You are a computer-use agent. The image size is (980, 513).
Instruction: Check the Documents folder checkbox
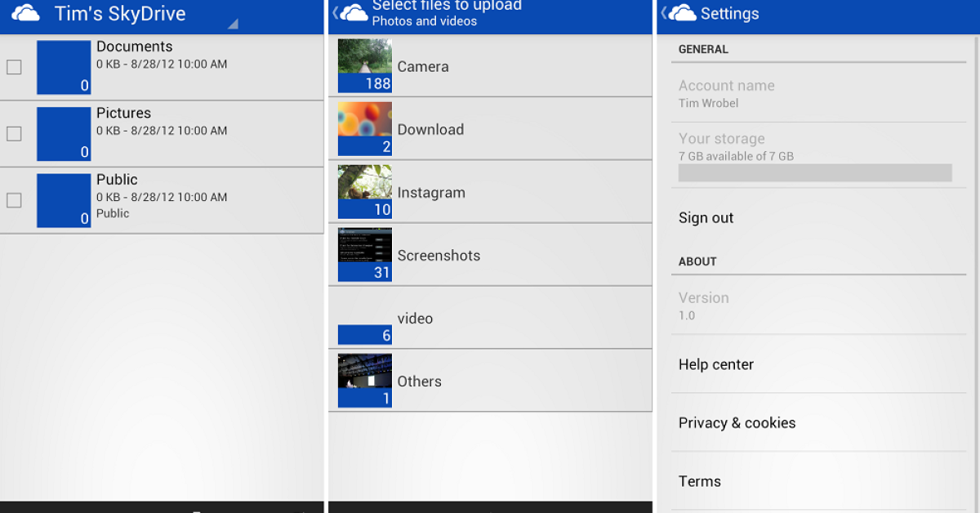(14, 67)
